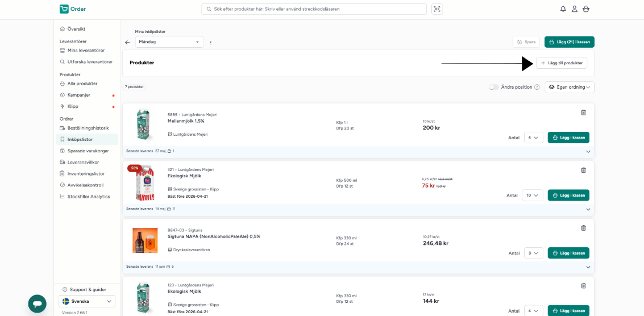Click the help icon beside Ändra position
Screen dimensions: 644x316
tap(537, 87)
